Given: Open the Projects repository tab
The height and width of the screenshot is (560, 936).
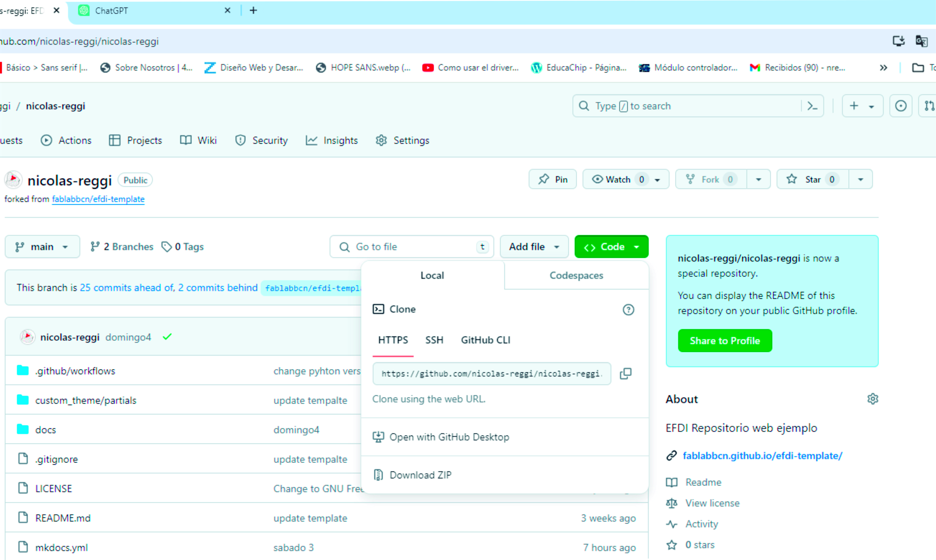Looking at the screenshot, I should tap(135, 140).
